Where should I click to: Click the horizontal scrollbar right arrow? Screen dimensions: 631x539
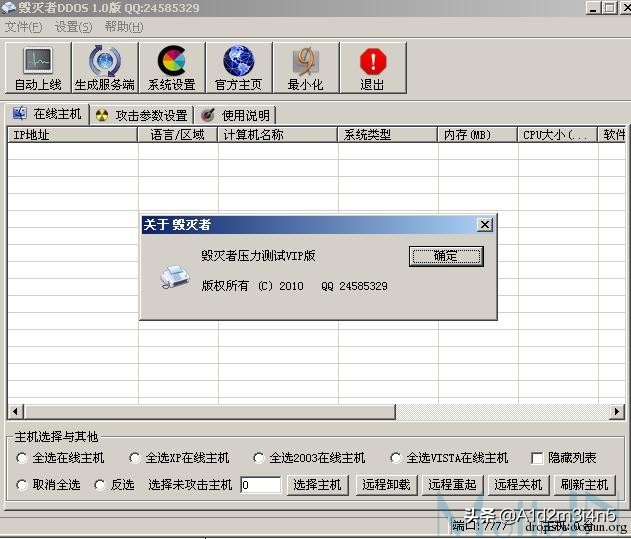616,412
